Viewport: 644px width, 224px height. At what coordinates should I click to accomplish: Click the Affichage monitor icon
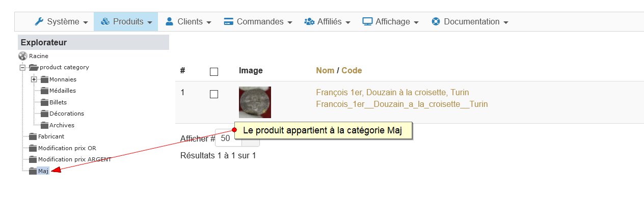(x=367, y=22)
